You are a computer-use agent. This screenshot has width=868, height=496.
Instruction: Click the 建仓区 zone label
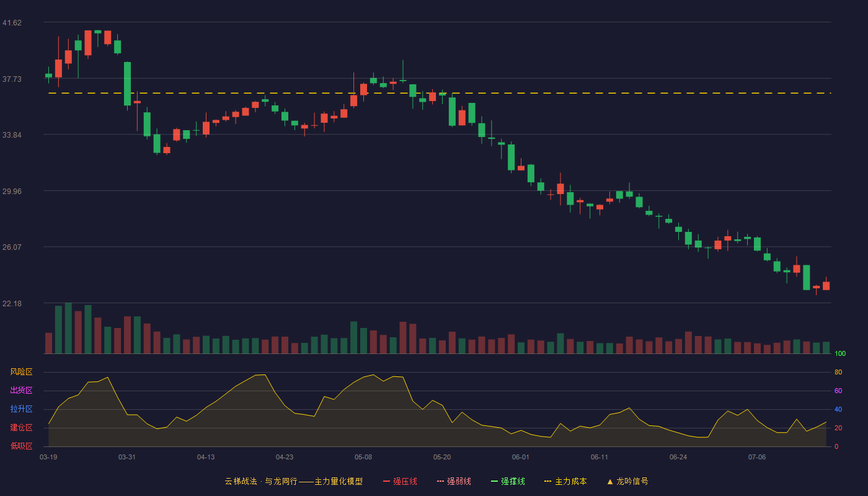[22, 428]
